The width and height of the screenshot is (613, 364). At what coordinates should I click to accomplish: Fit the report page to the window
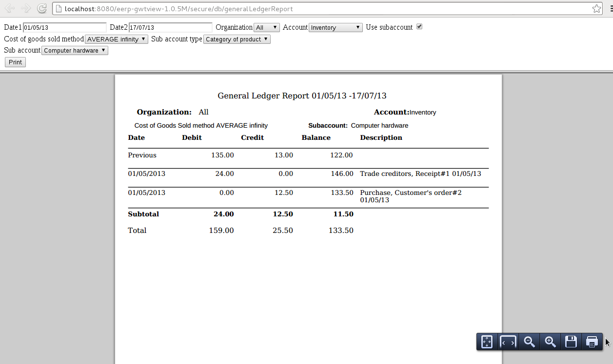pos(486,342)
